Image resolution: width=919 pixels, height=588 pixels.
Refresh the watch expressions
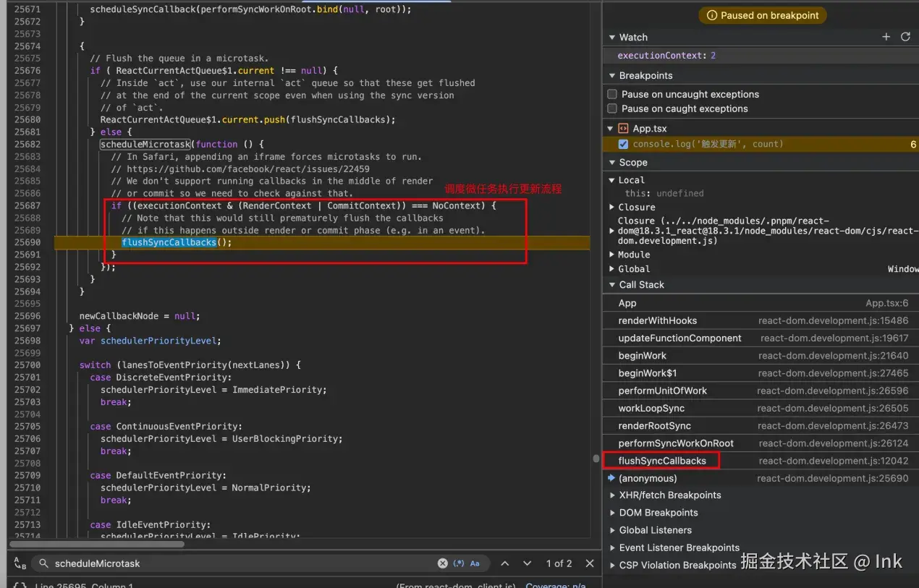pos(905,37)
